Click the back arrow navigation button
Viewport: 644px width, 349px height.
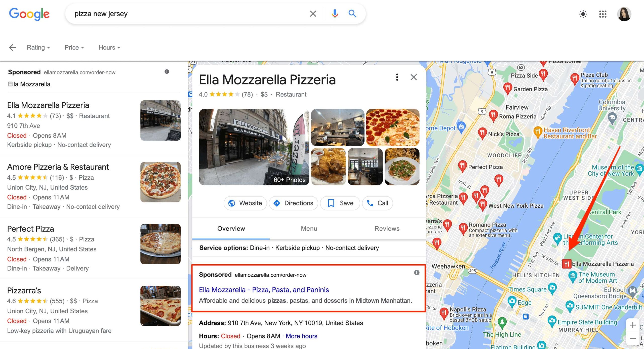point(12,47)
